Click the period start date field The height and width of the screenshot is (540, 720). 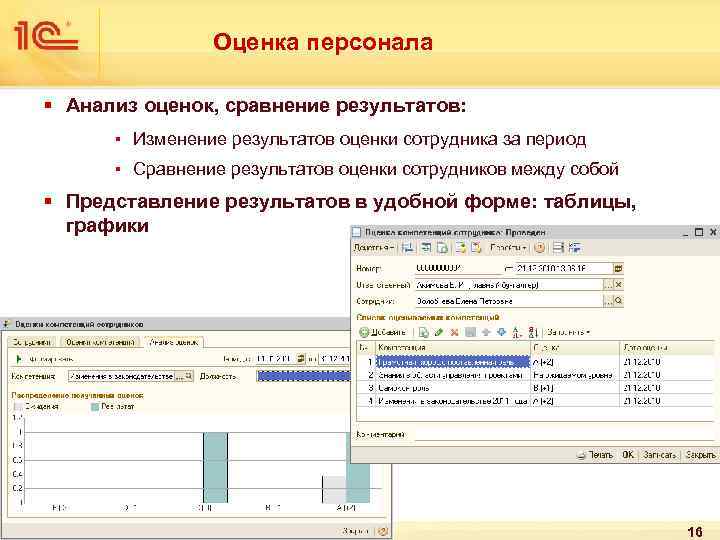click(275, 359)
